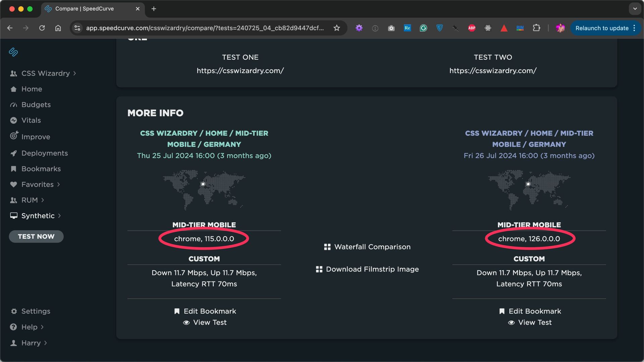This screenshot has width=644, height=362.
Task: Click the test one csswizardry.com URL
Action: click(240, 71)
